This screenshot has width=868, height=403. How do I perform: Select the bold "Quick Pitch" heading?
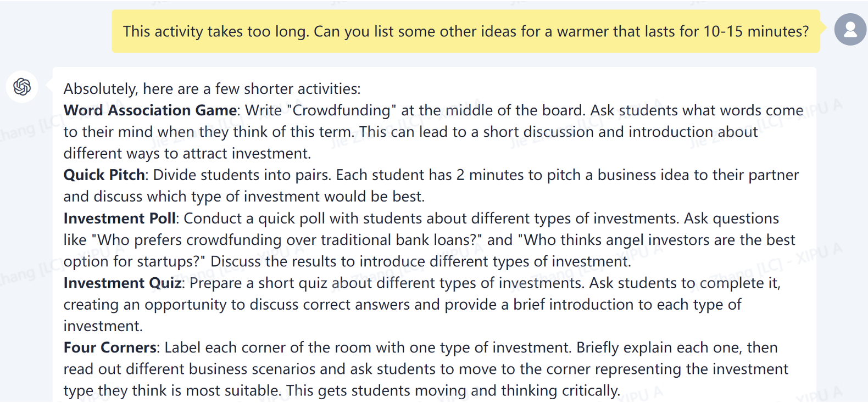pyautogui.click(x=104, y=175)
